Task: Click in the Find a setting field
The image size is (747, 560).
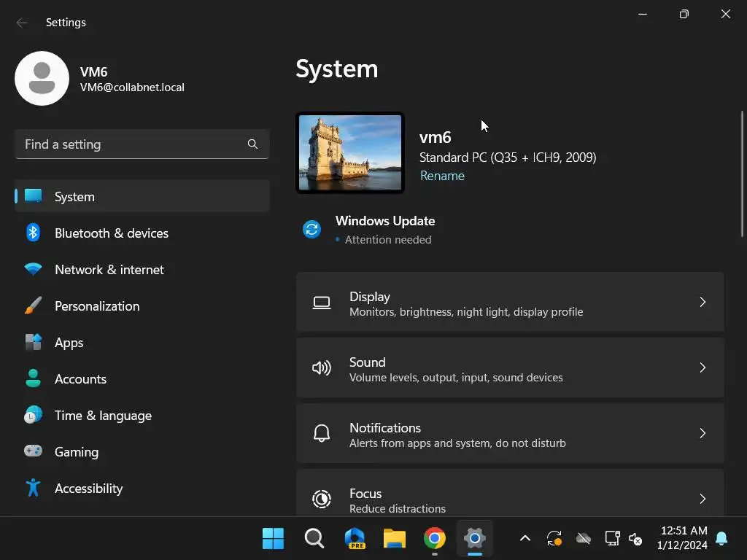Action: pyautogui.click(x=142, y=144)
